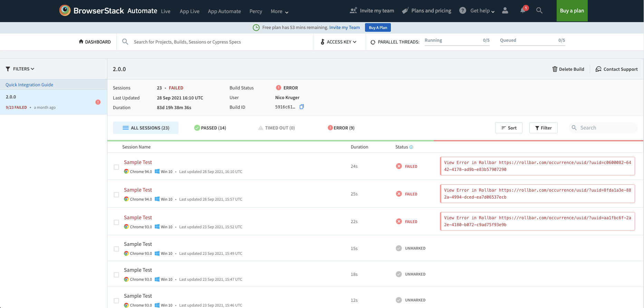Viewport: 644px width, 308px height.
Task: Click the UNMARKED status icon of 12s session
Action: click(x=399, y=300)
